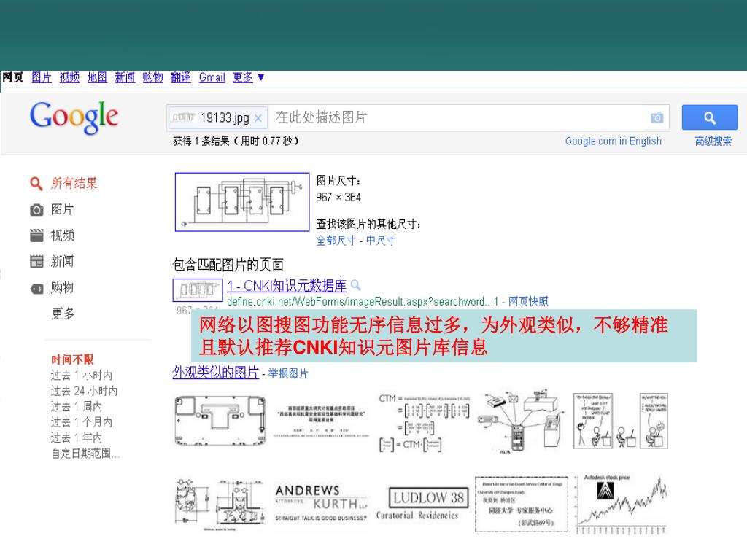This screenshot has height=560, width=747.
Task: Click the Google logo
Action: [x=74, y=117]
